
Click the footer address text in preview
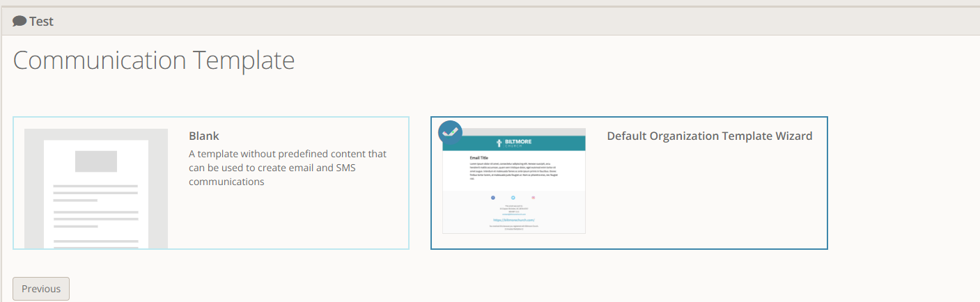click(x=513, y=209)
